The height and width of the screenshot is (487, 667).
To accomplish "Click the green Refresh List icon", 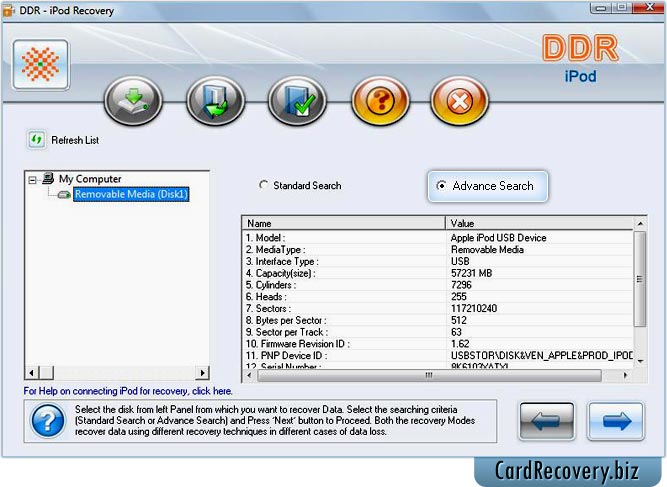I will tap(37, 140).
